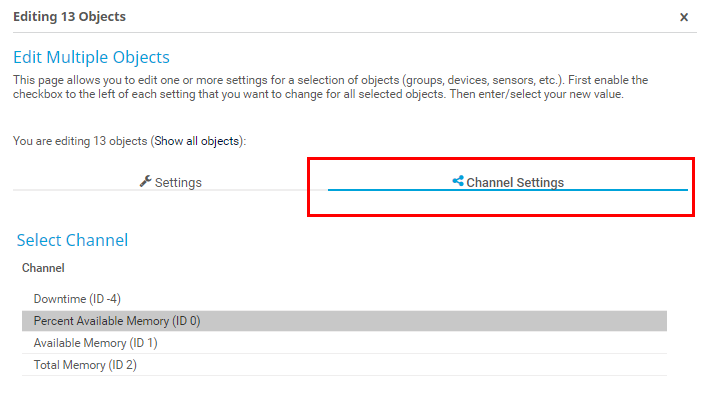The width and height of the screenshot is (706, 397).
Task: Open the Channel Settings tab
Action: click(508, 182)
